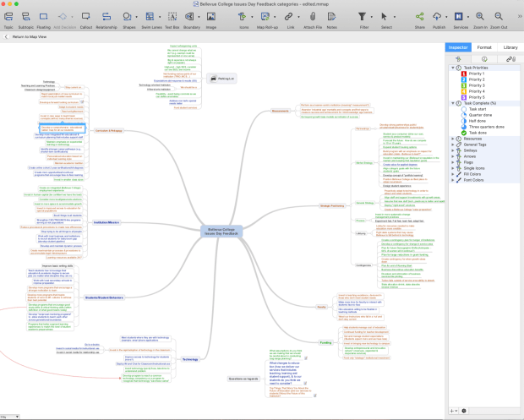Open the Filter tool

click(x=362, y=17)
